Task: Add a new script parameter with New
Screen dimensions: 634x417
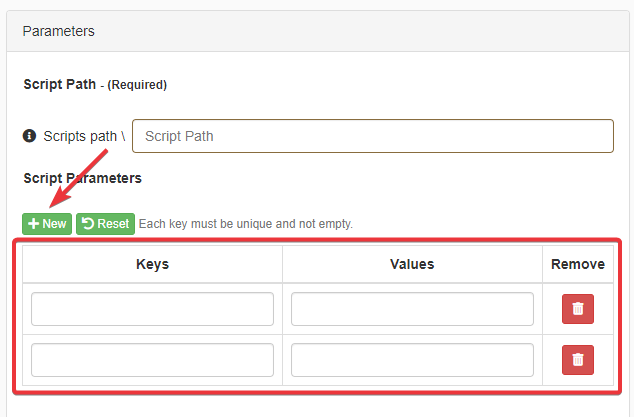Action: 47,224
